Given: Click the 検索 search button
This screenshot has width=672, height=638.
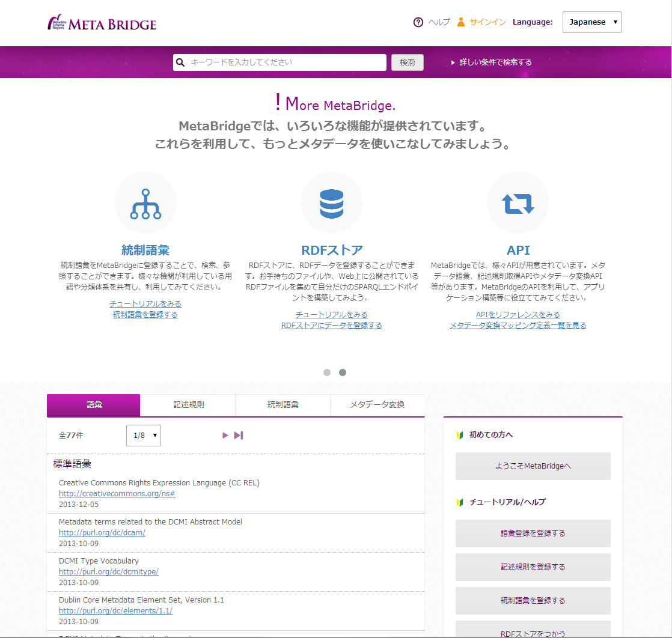Looking at the screenshot, I should [x=407, y=62].
